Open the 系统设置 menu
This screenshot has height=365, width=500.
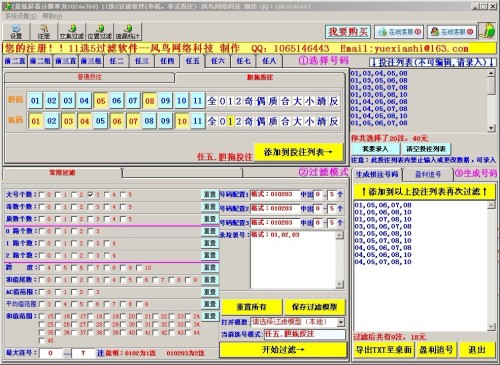(x=20, y=16)
